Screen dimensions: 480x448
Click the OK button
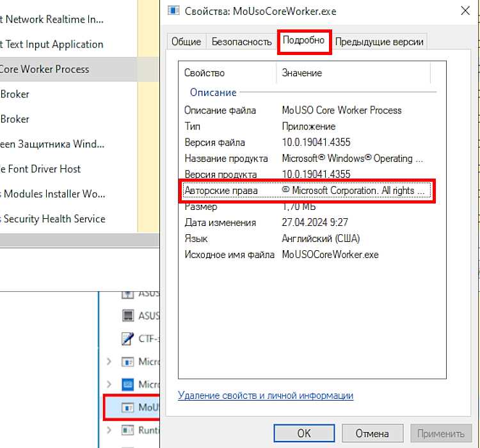click(304, 433)
